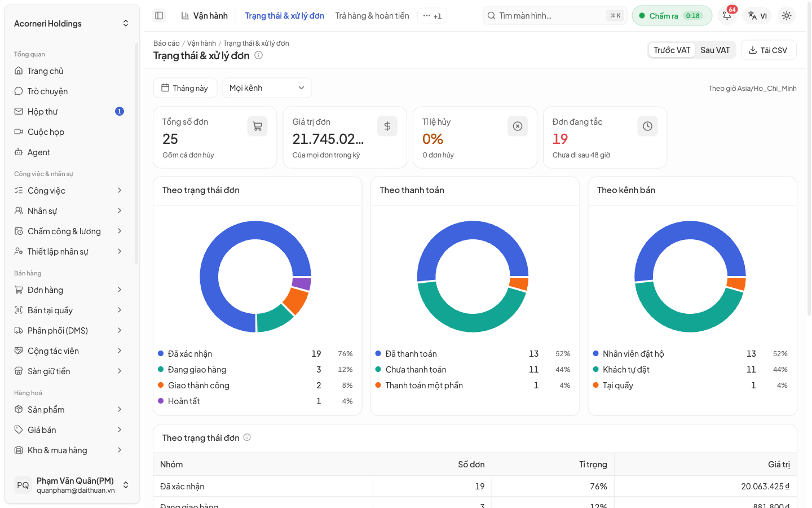Image resolution: width=812 pixels, height=508 pixels.
Task: Open the Mọi kênh channel dropdown
Action: [x=267, y=88]
